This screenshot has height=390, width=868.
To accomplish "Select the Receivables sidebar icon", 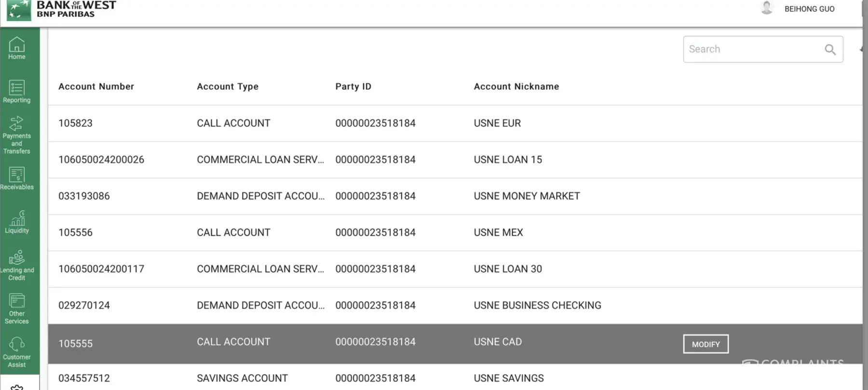I will point(17,175).
